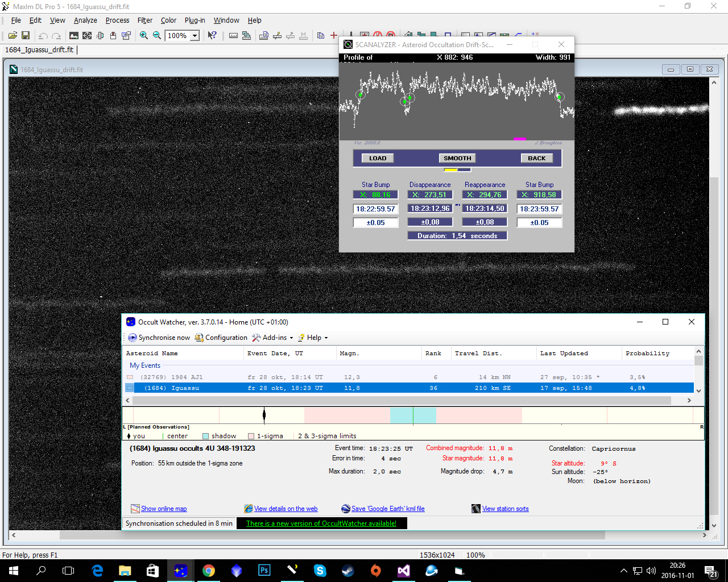
Task: Open Windows Start menu
Action: coord(14,571)
